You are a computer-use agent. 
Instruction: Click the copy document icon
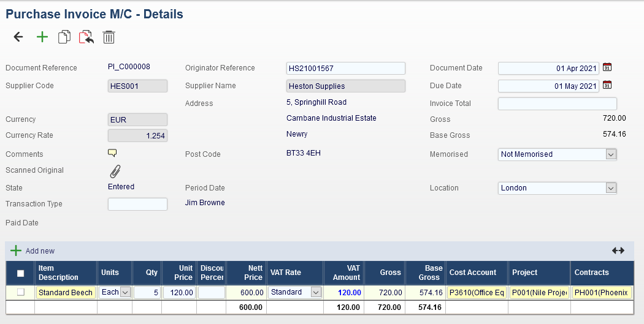coord(64,37)
